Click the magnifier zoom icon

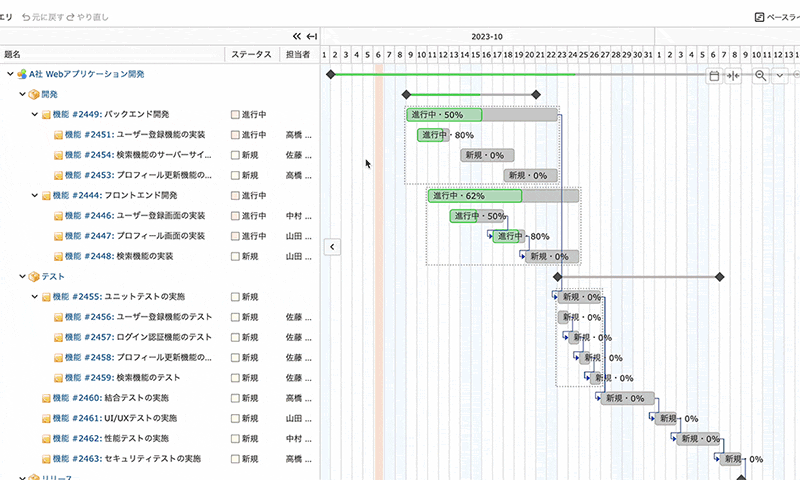[760, 76]
